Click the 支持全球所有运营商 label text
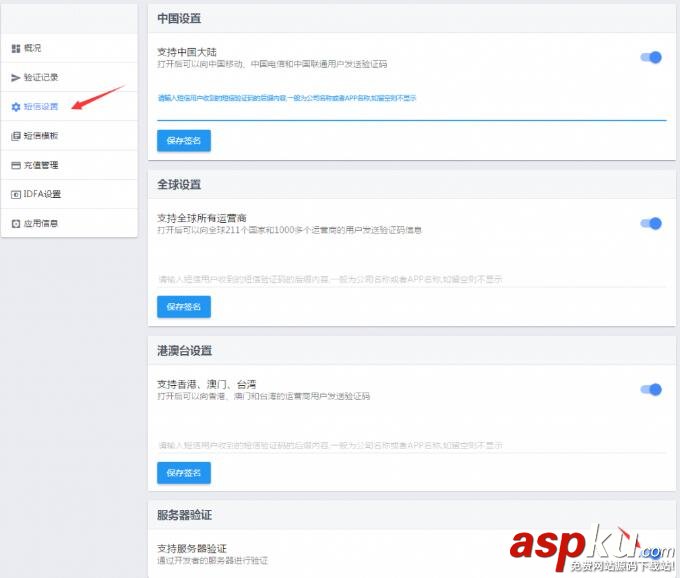 point(202,218)
